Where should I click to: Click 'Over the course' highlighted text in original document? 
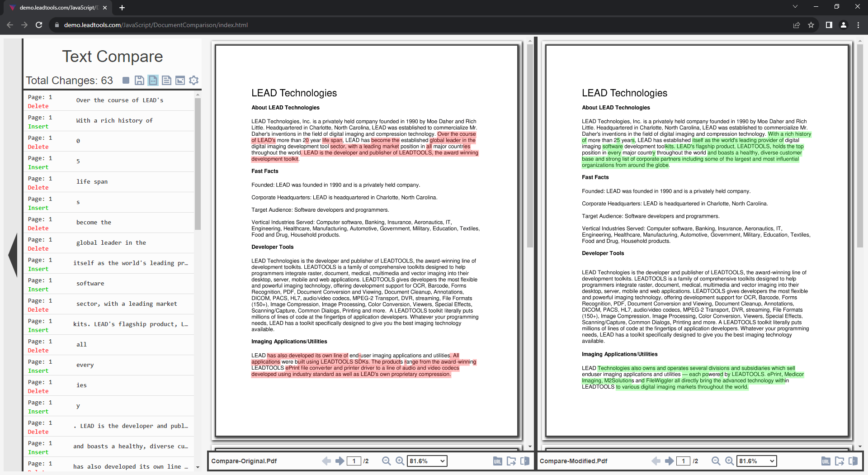coord(456,134)
